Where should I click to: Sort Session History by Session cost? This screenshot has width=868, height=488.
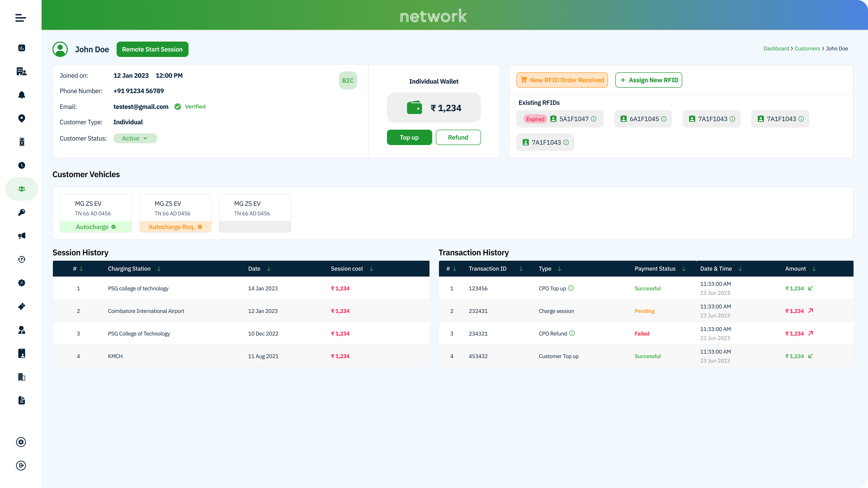click(x=371, y=269)
